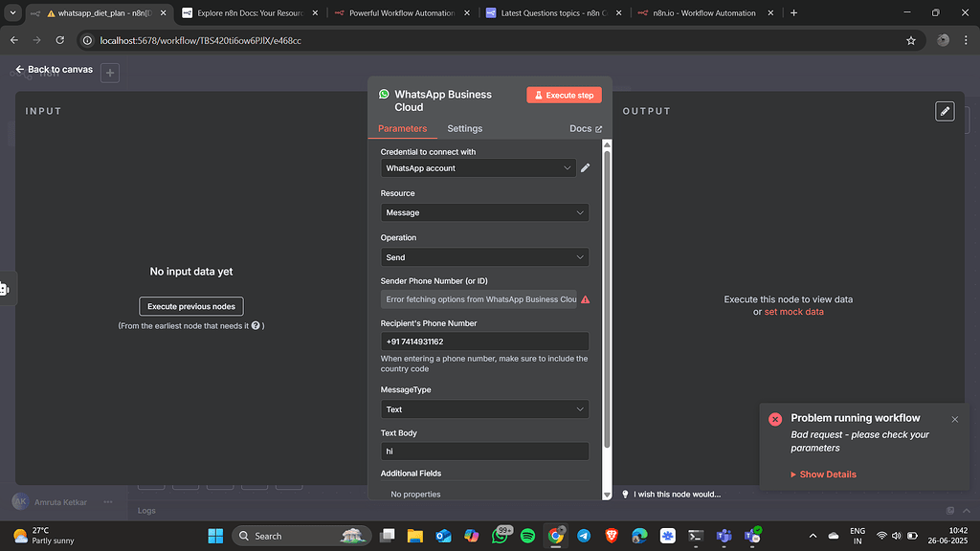Expand Show Details in the error notification
This screenshot has height=551, width=980.
click(x=823, y=474)
